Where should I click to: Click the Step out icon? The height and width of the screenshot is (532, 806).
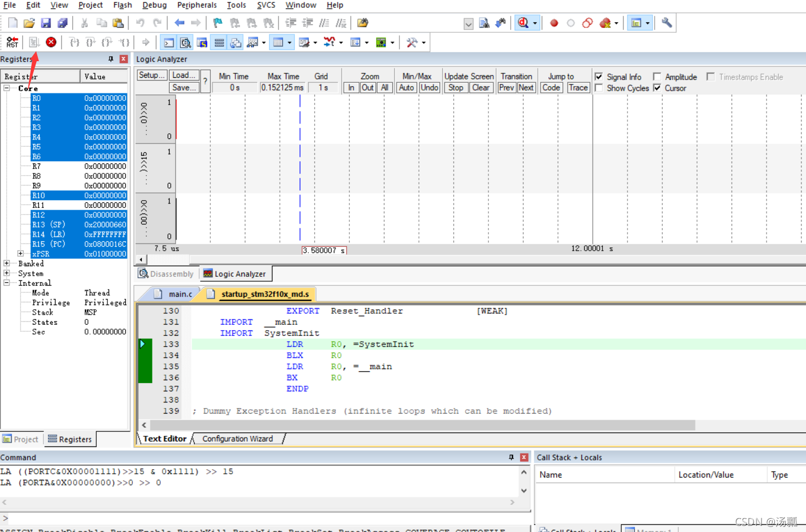click(x=107, y=42)
